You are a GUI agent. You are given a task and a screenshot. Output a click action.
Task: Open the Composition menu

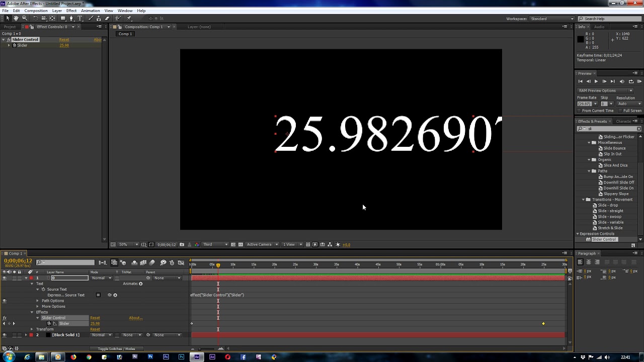(36, 11)
